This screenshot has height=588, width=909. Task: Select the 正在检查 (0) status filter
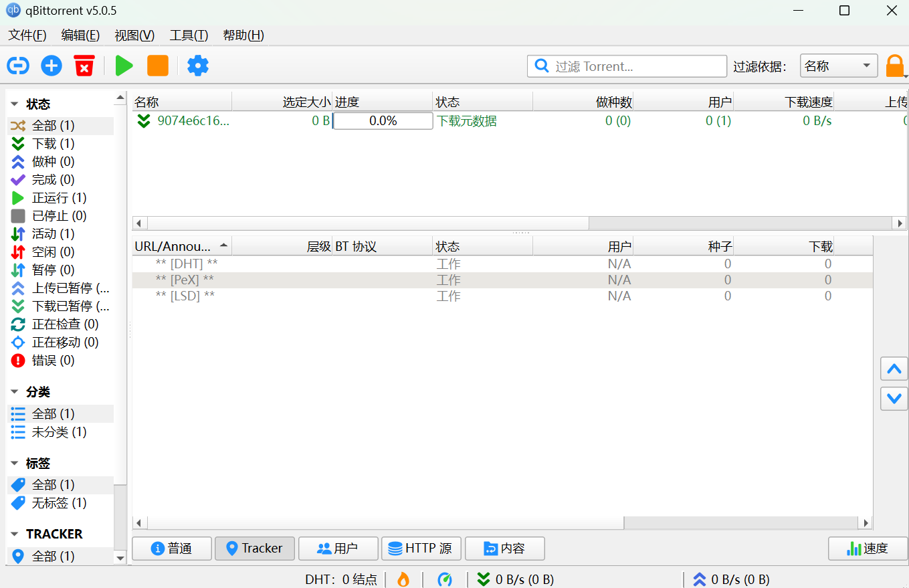60,324
